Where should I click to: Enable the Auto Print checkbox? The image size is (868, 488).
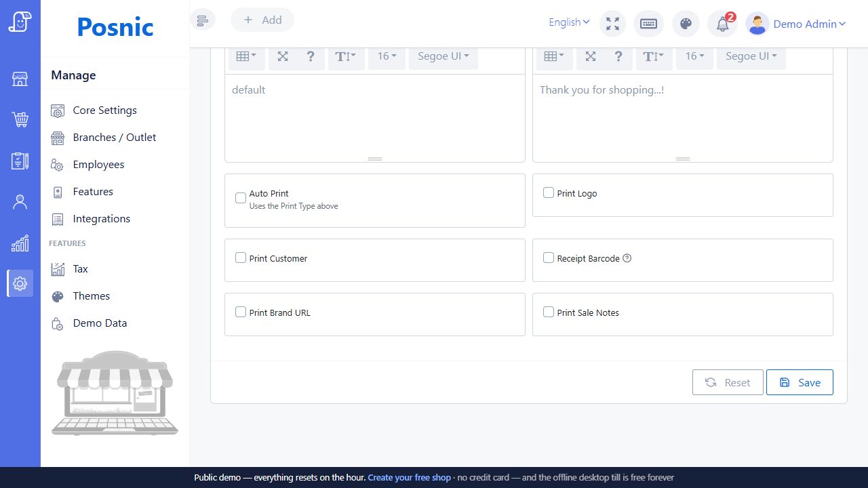point(241,198)
